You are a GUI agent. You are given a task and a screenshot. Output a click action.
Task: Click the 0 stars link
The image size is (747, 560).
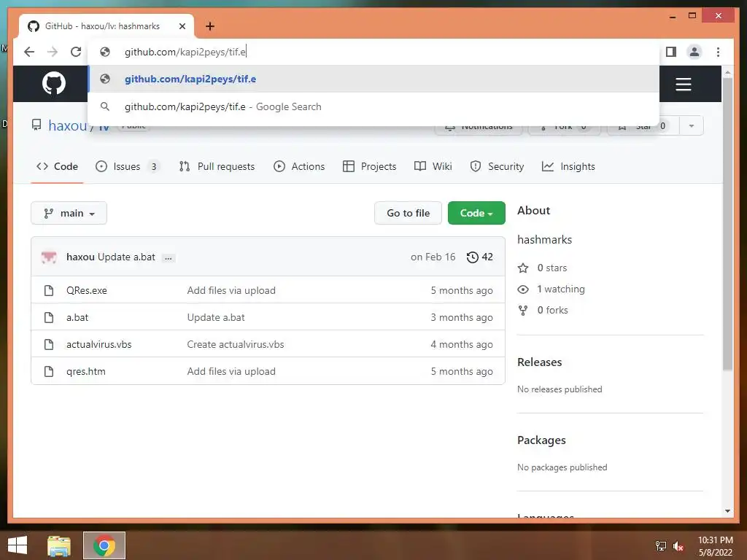tap(551, 268)
